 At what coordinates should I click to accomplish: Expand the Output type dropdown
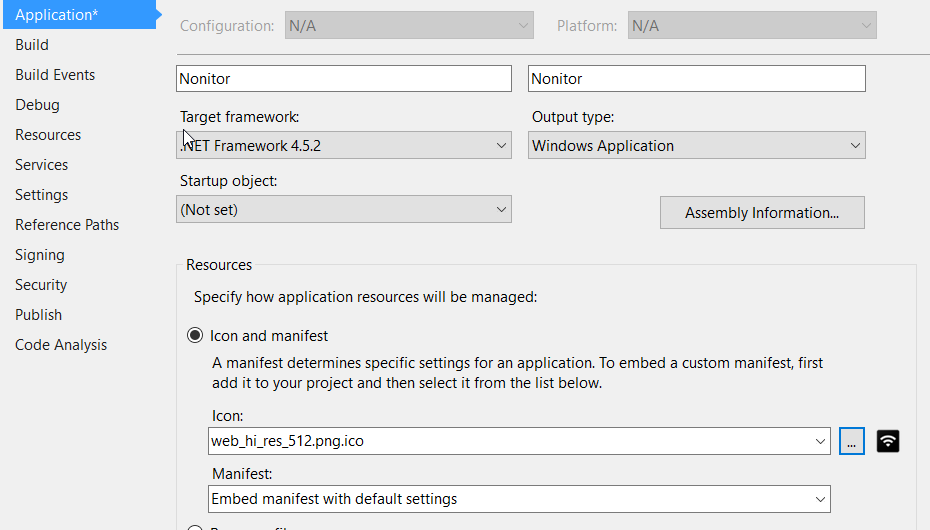tap(696, 146)
